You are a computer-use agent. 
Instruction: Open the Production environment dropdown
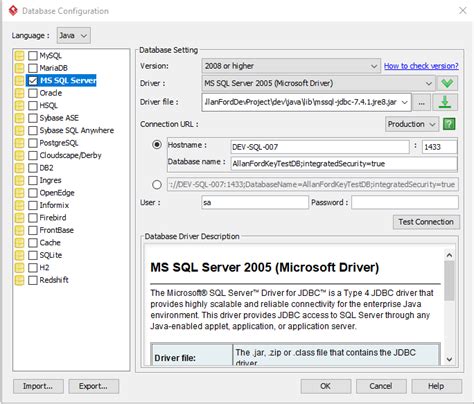[412, 124]
